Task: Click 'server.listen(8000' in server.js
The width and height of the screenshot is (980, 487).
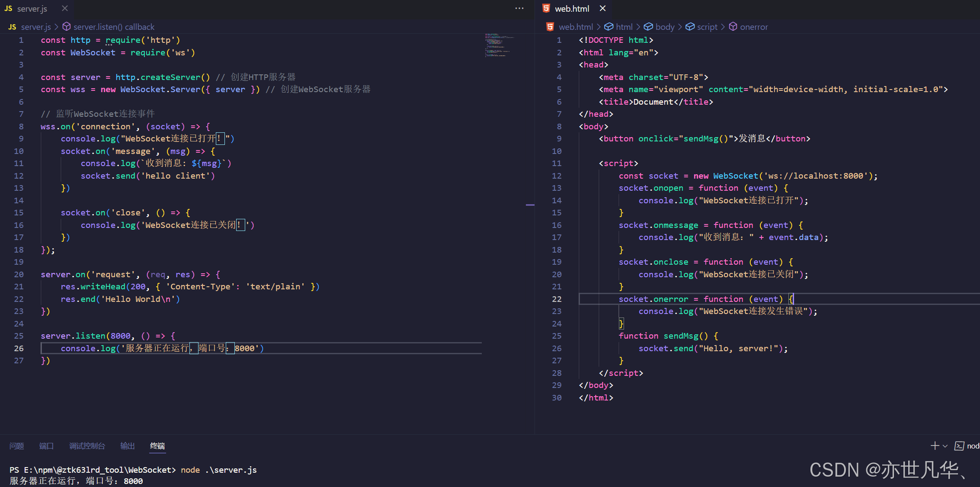Action: [x=86, y=336]
